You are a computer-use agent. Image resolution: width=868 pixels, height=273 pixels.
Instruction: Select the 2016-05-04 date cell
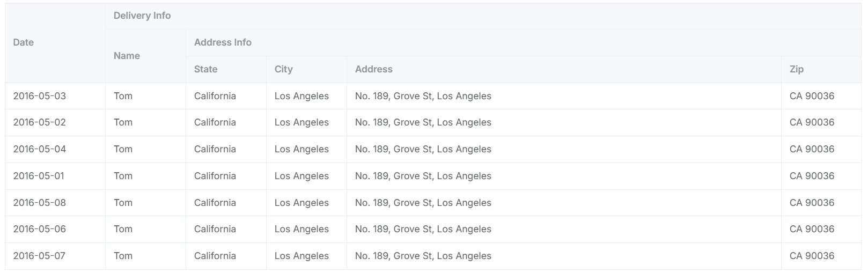(40, 149)
